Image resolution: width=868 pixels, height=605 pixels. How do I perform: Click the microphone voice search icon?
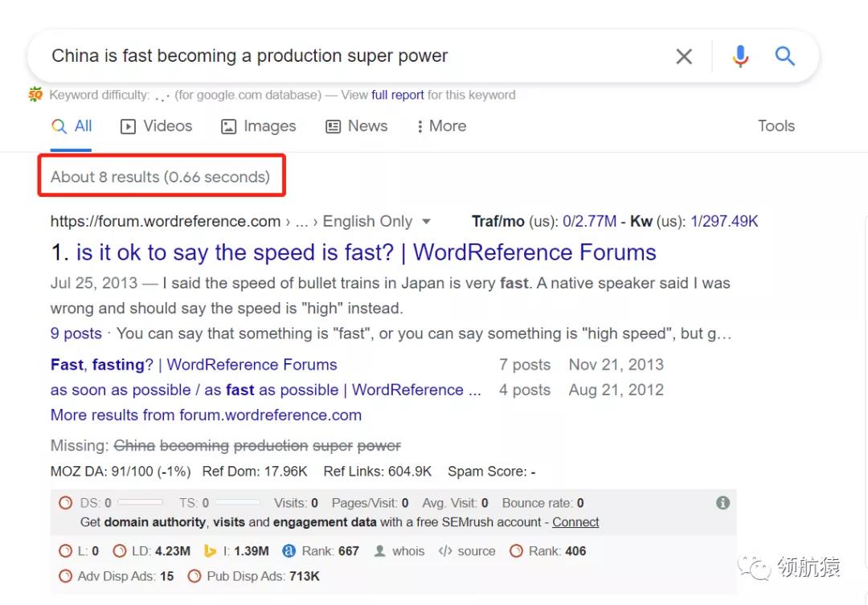(x=740, y=56)
